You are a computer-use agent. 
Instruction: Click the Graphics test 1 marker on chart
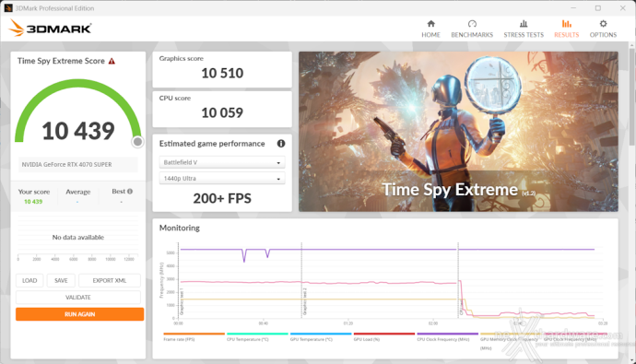pyautogui.click(x=182, y=302)
